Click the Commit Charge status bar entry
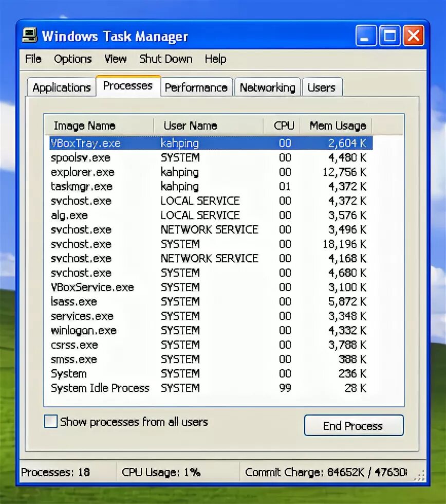446x504 pixels. [326, 472]
